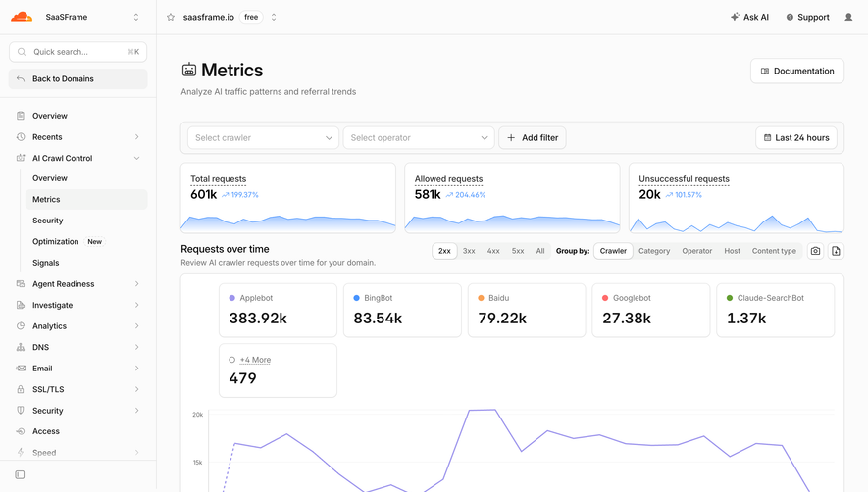
Task: Toggle Applebot purple series dot
Action: click(231, 298)
